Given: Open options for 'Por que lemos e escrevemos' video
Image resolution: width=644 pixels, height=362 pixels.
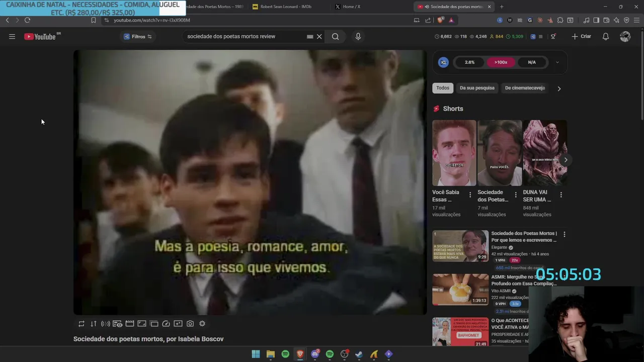Looking at the screenshot, I should pos(565,234).
